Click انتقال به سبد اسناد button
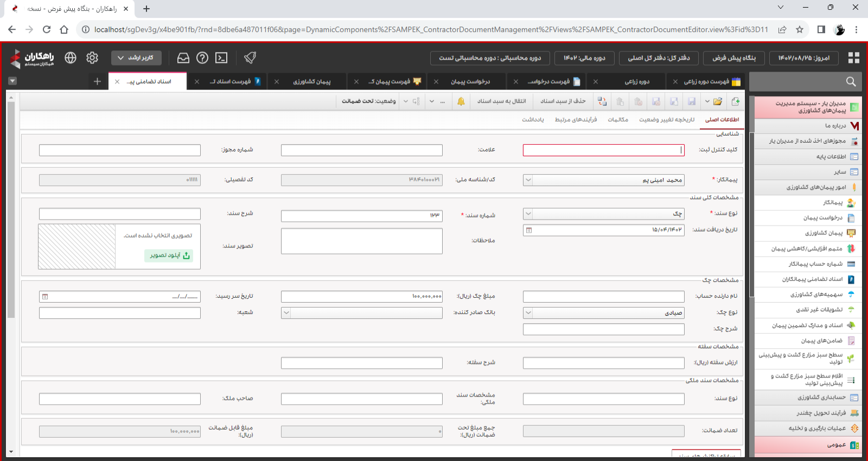 (501, 101)
